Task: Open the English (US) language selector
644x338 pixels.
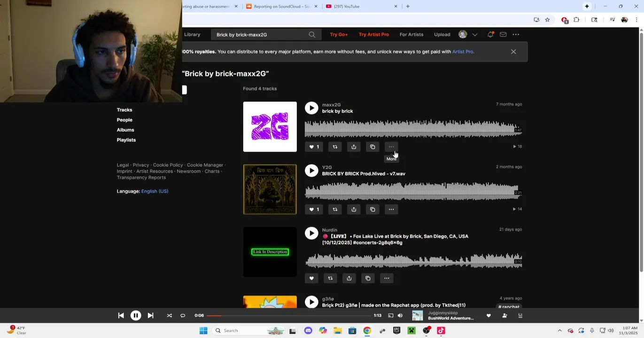Action: click(x=155, y=191)
